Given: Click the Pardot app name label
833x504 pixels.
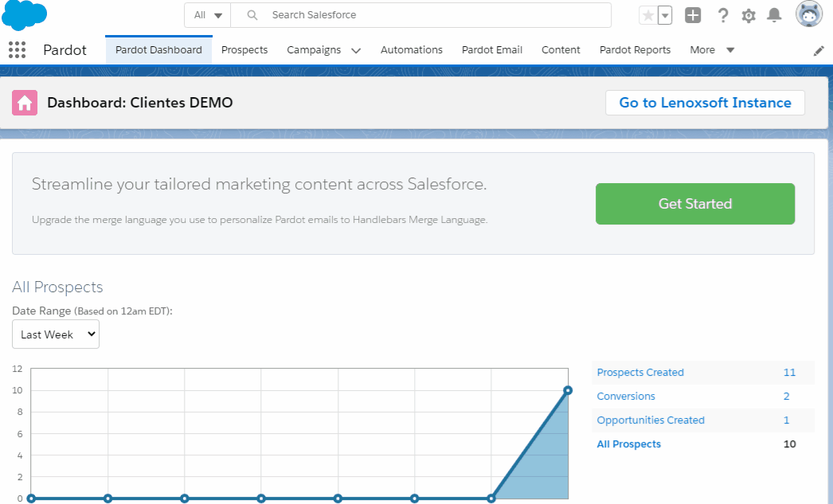Looking at the screenshot, I should (x=65, y=50).
